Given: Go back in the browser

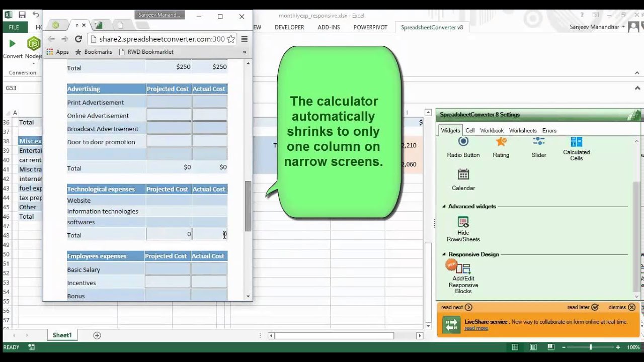Looking at the screenshot, I should (51, 39).
